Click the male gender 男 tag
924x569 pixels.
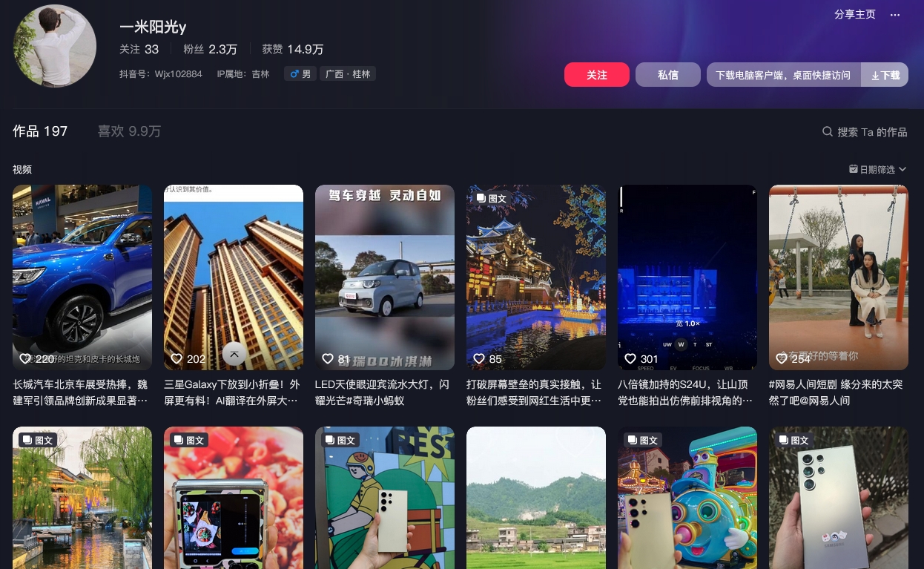pyautogui.click(x=300, y=74)
